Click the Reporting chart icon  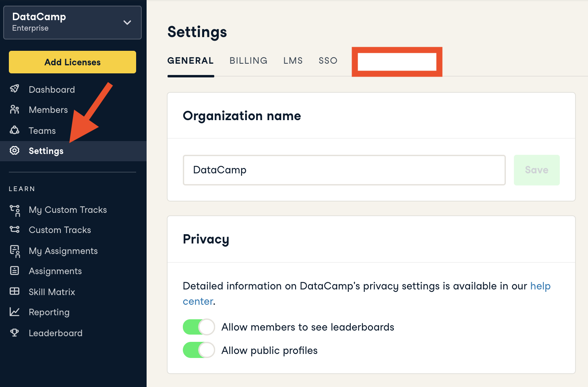(x=14, y=312)
